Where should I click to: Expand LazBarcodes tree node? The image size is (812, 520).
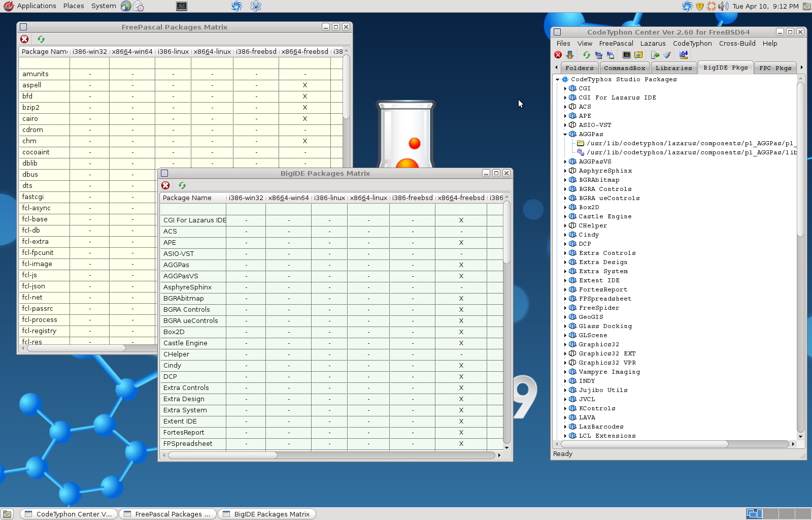(x=565, y=427)
